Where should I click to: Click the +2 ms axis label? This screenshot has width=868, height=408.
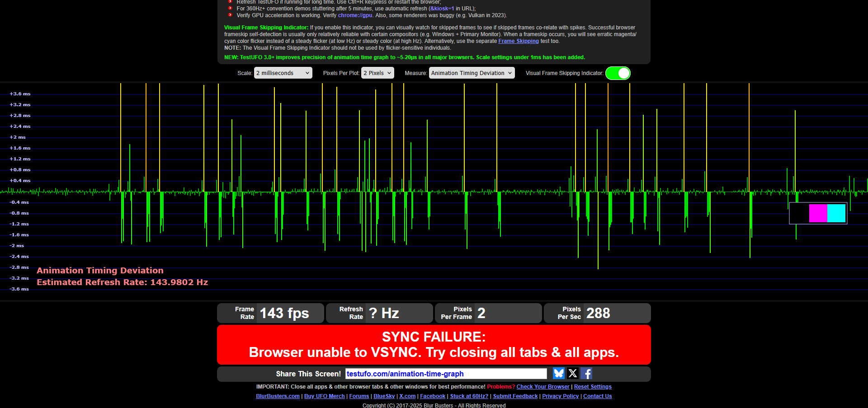pos(18,137)
